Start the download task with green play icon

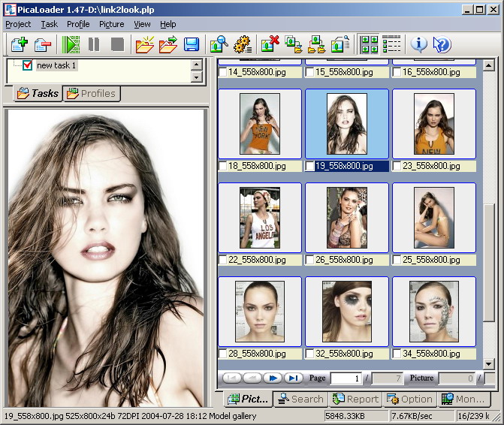(71, 44)
